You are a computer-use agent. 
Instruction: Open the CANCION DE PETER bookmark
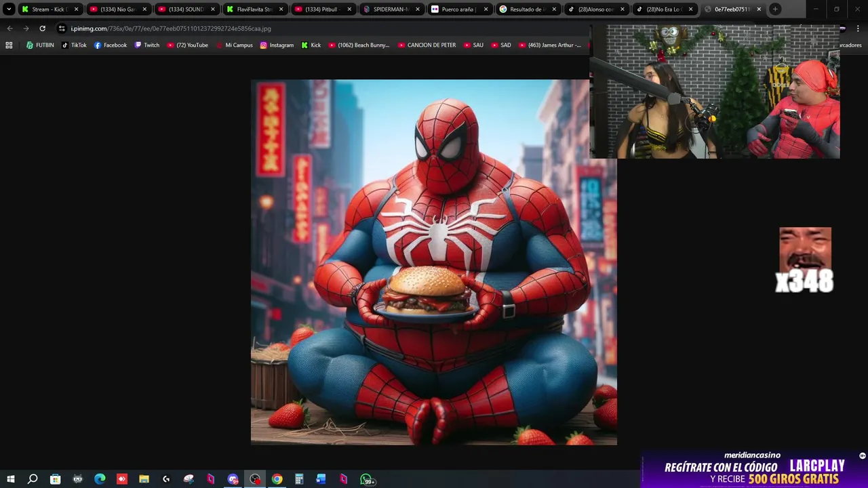click(x=427, y=45)
